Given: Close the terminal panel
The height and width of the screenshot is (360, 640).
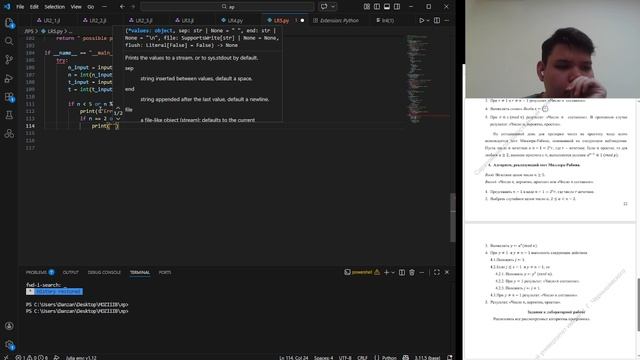Looking at the screenshot, I should [x=447, y=272].
